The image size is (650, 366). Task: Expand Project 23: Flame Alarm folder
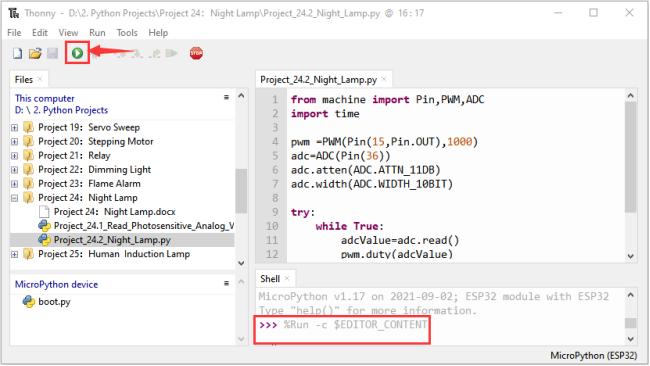click(15, 184)
